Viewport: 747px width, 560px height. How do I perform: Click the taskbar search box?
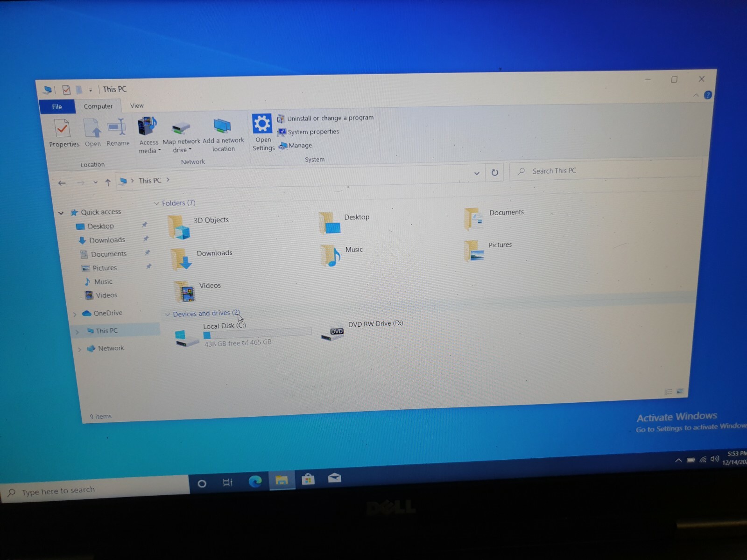point(95,490)
